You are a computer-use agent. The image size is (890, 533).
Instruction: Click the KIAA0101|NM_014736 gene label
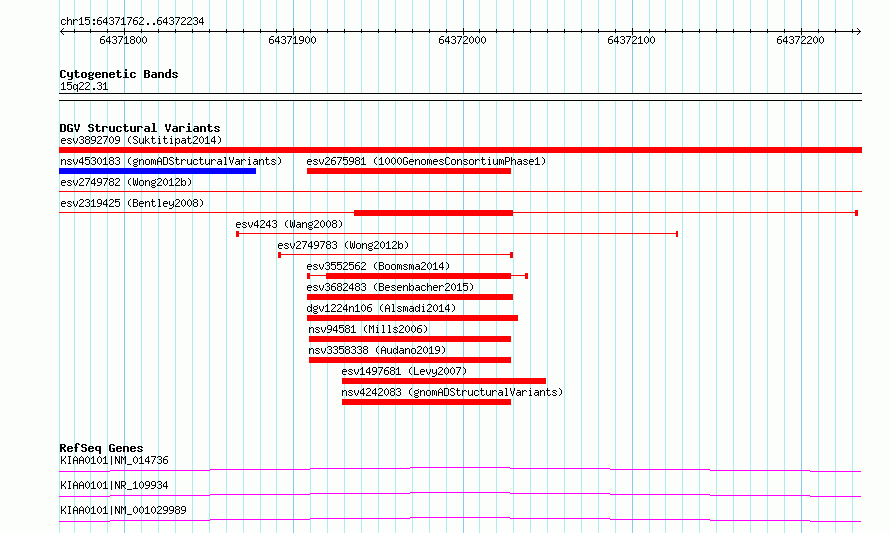coord(114,460)
